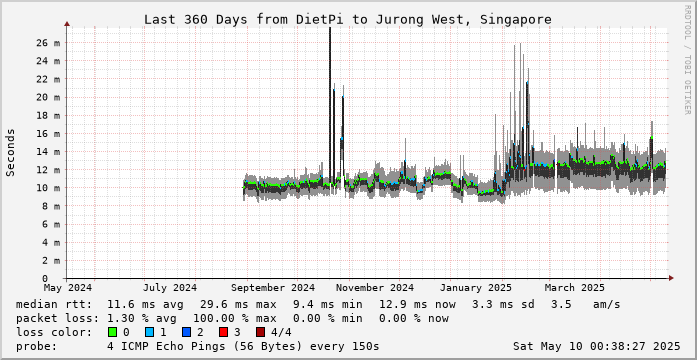Viewport: 697px width, 360px height.
Task: Click the median rtt statistics line
Action: [x=318, y=305]
